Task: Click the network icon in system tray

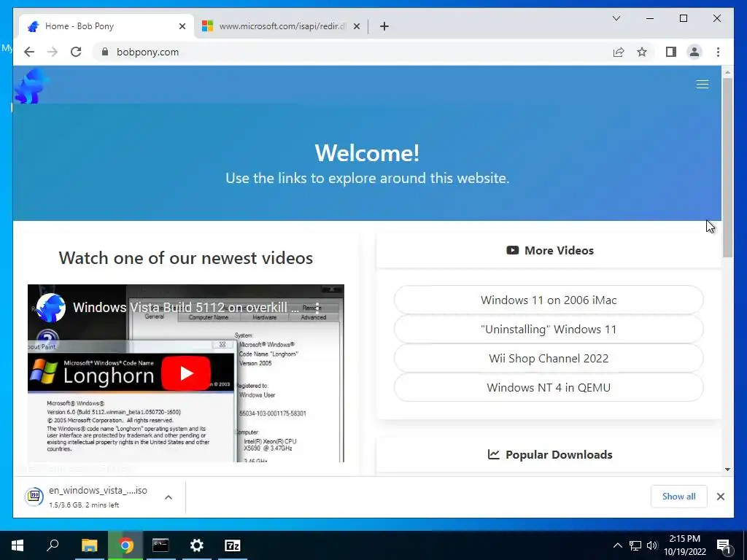Action: tap(635, 545)
